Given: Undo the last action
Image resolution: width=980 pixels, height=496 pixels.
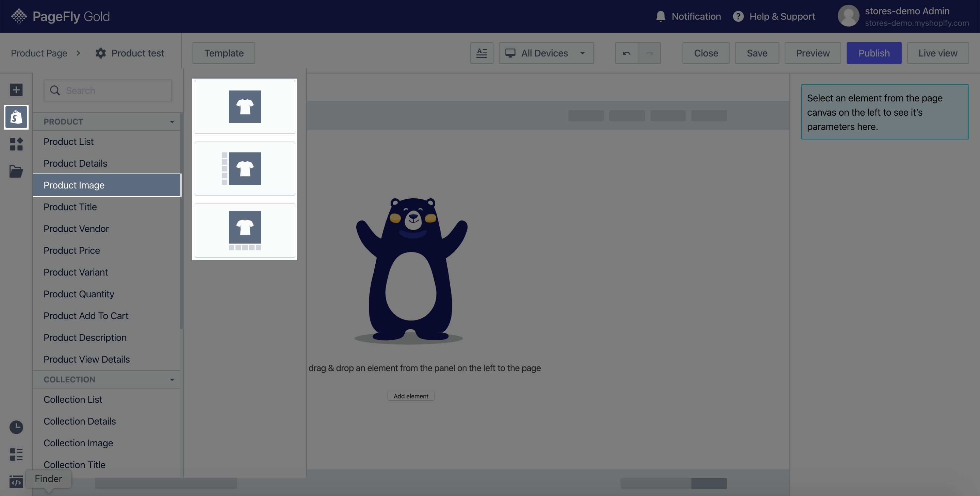Looking at the screenshot, I should [626, 53].
